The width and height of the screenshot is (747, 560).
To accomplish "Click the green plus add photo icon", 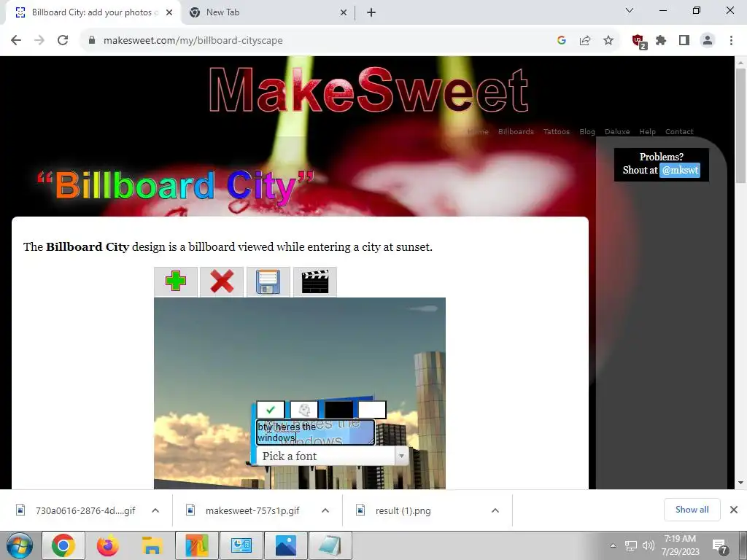I will tap(175, 281).
